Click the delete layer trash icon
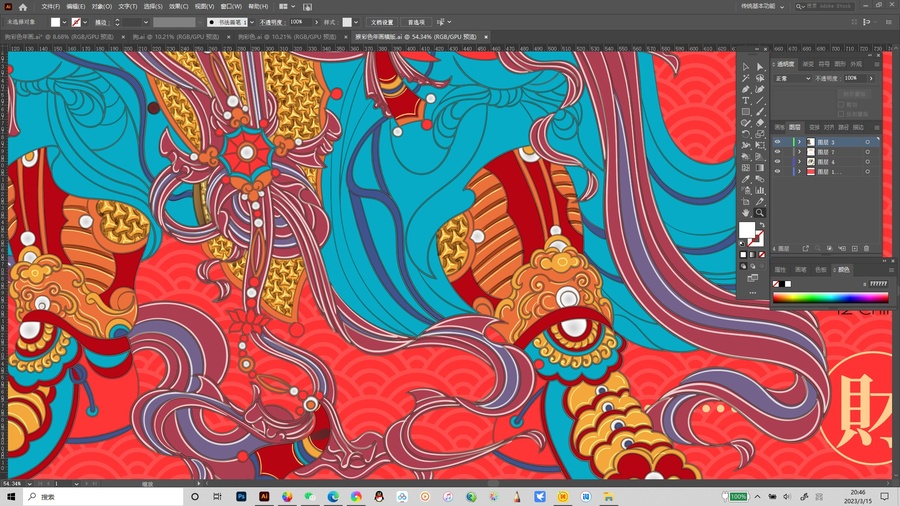Viewport: 900px width, 506px height. pyautogui.click(x=867, y=248)
